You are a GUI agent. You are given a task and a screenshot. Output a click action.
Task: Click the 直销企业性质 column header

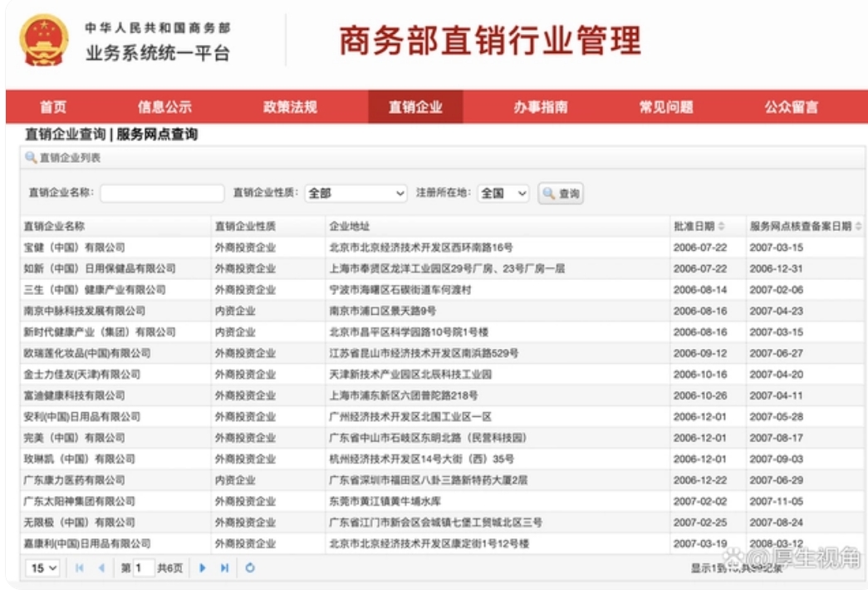click(x=245, y=227)
